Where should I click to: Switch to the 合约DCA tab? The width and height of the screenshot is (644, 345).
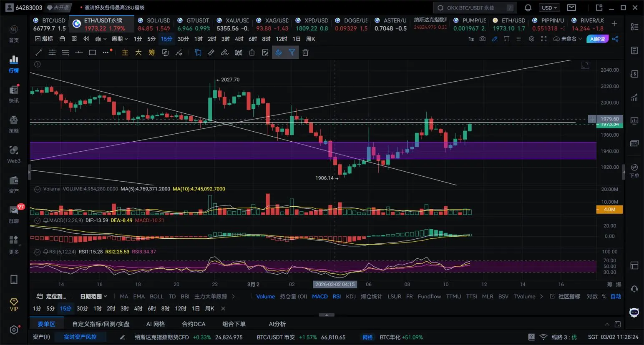pos(194,324)
